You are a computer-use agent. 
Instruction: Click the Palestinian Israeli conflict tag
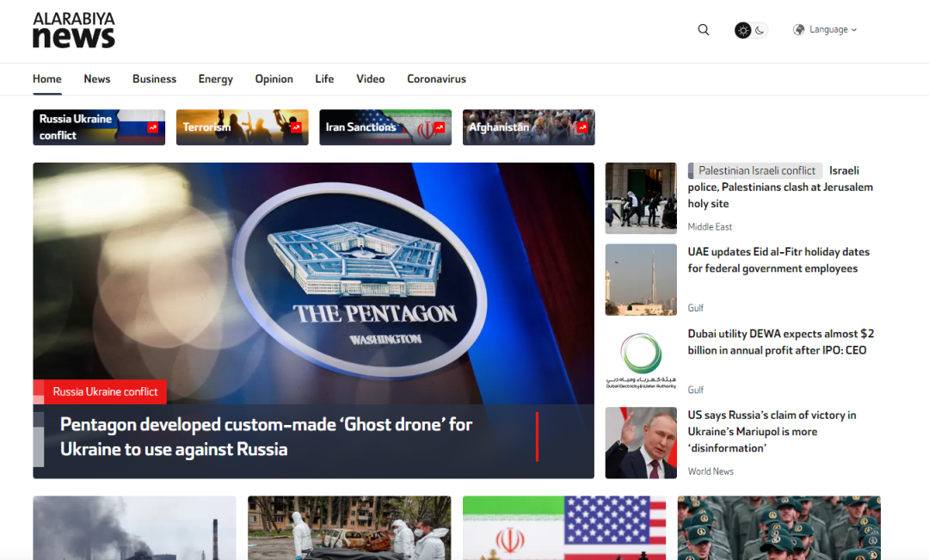pos(757,170)
